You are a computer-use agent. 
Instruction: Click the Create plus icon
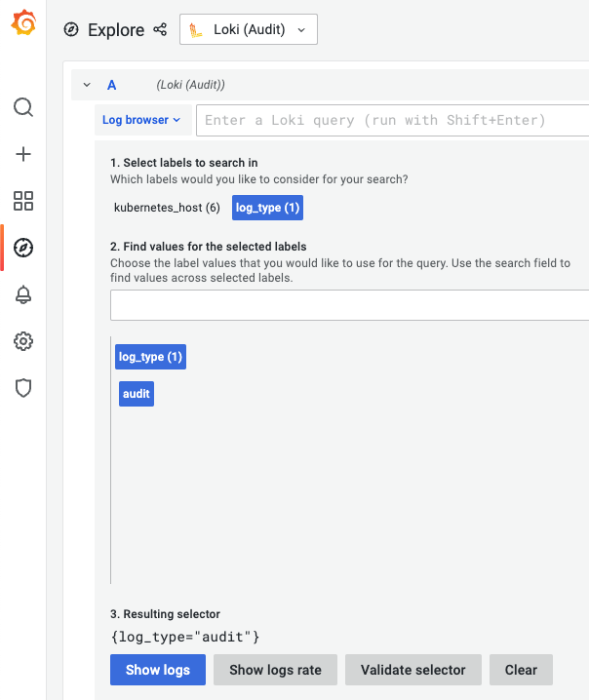tap(23, 154)
